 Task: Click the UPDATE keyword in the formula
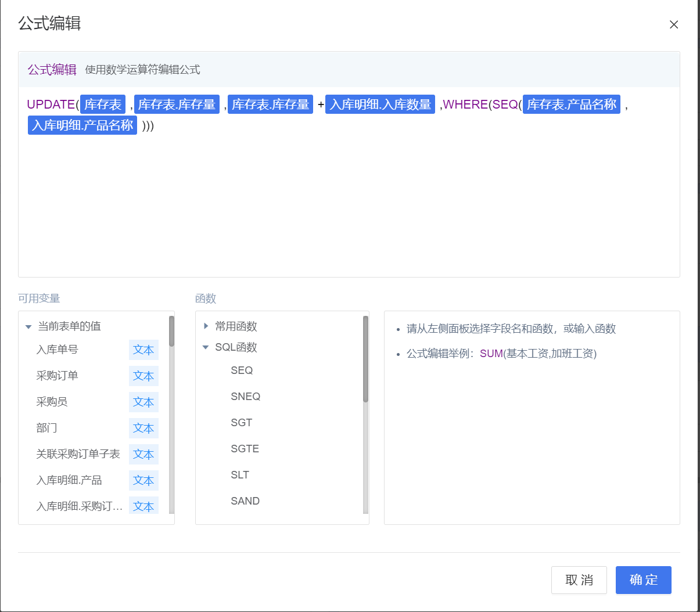coord(51,105)
